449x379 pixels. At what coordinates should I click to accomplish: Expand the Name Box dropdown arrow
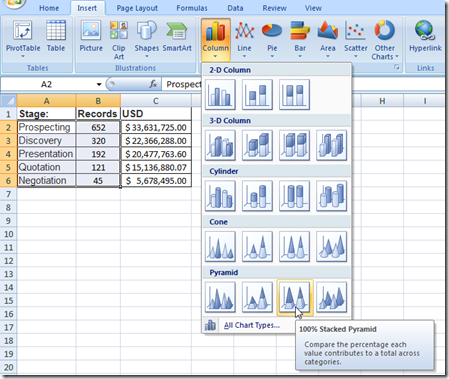[x=99, y=84]
